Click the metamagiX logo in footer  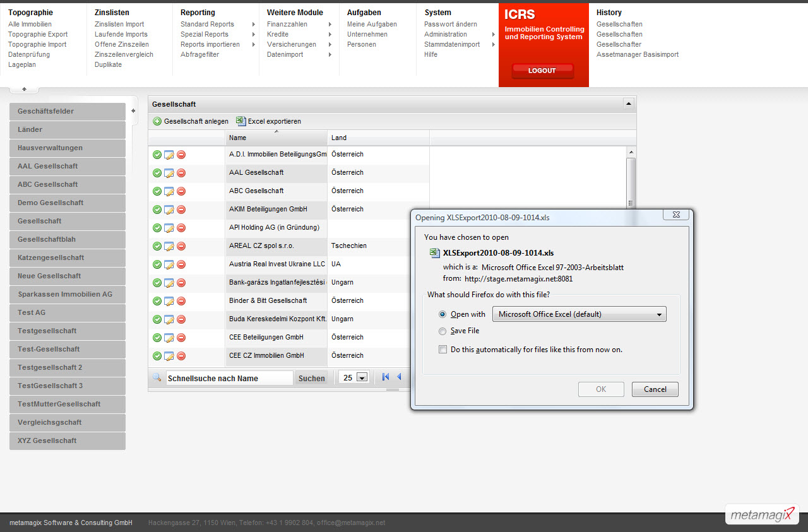(x=762, y=514)
